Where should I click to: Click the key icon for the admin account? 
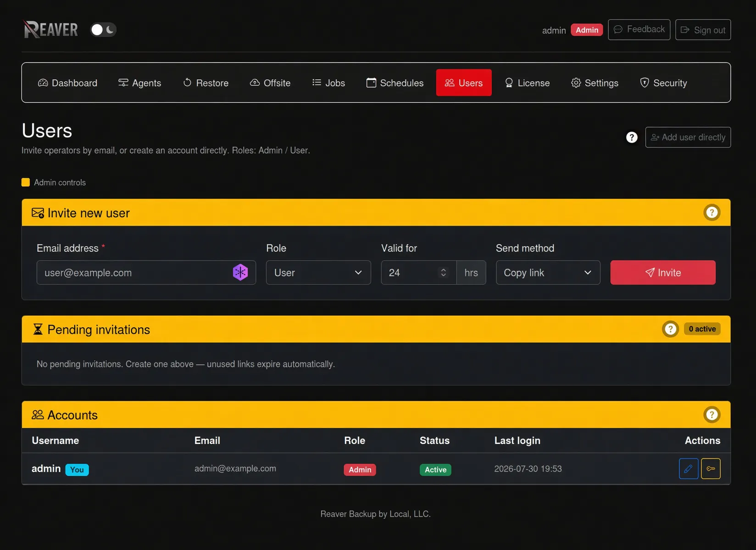click(711, 469)
